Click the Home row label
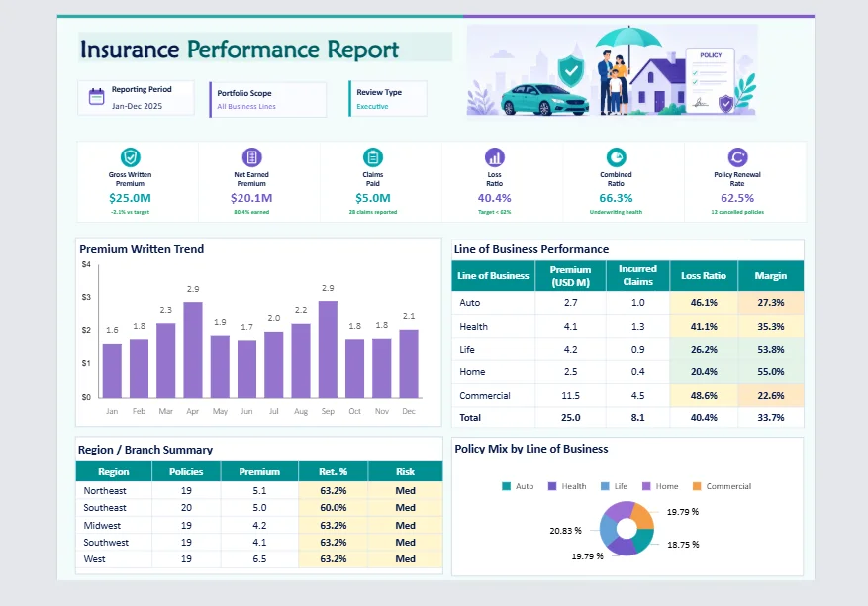The image size is (868, 606). [x=472, y=371]
